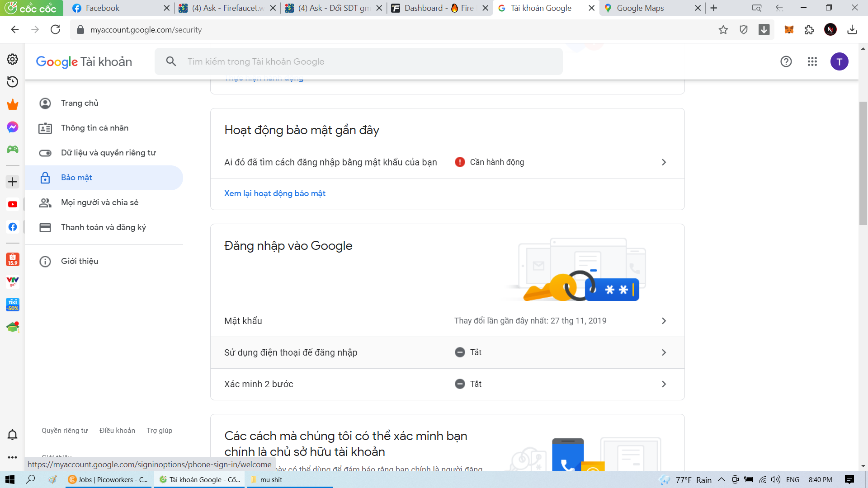Open browser history sidebar icon

(13, 82)
